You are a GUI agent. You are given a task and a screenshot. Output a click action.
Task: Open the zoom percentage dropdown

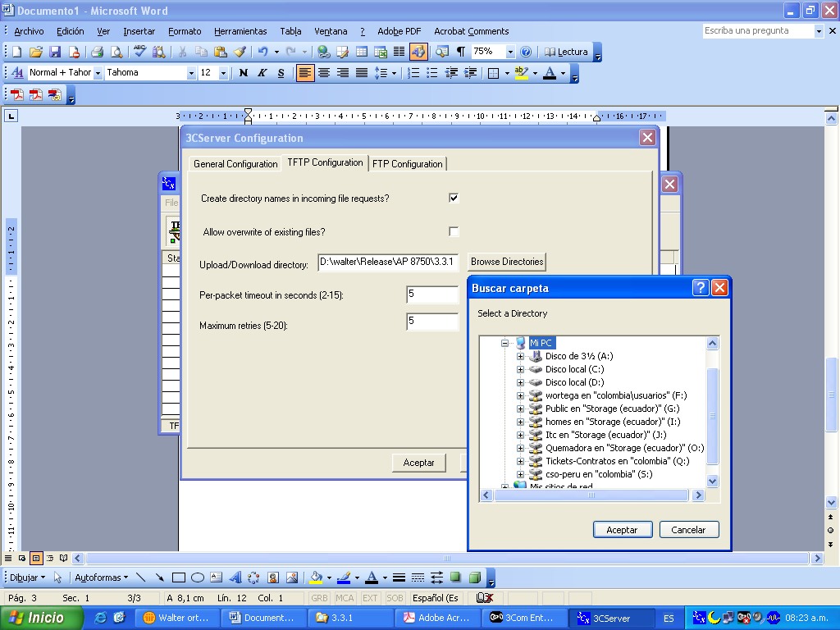(510, 52)
